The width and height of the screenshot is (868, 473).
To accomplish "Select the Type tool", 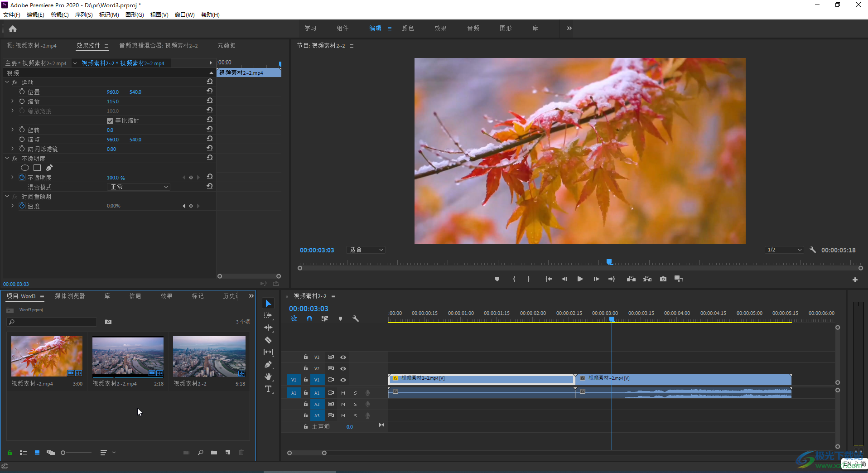I will [x=268, y=389].
